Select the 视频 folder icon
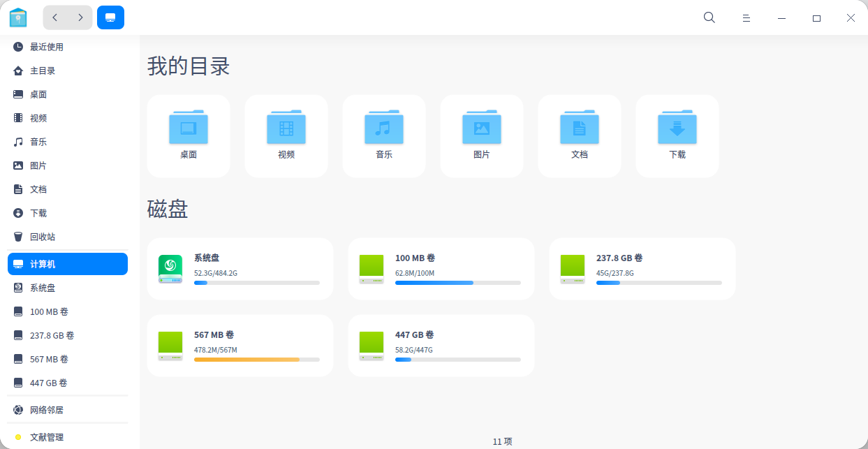This screenshot has width=868, height=449. [x=286, y=127]
